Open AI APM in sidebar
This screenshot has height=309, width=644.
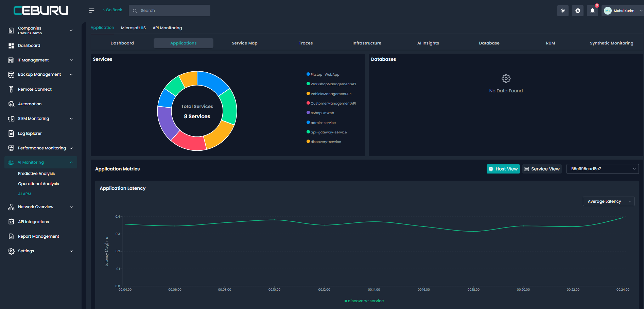tap(24, 194)
